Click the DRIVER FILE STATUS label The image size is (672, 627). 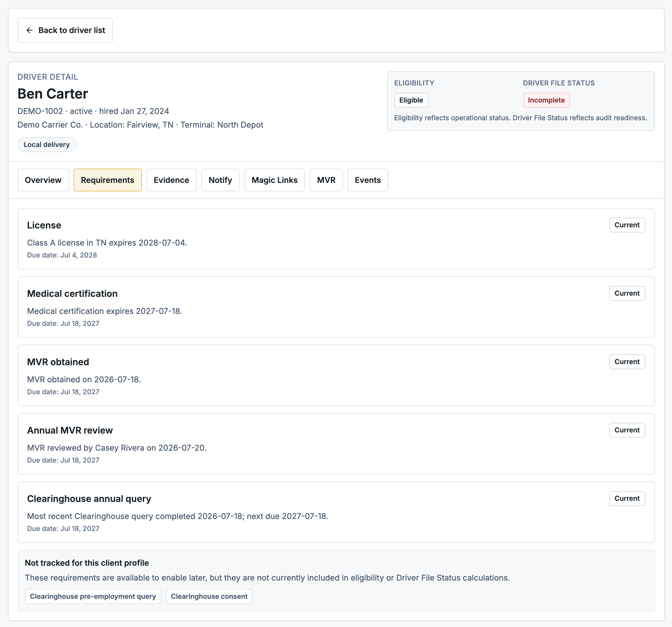point(559,83)
